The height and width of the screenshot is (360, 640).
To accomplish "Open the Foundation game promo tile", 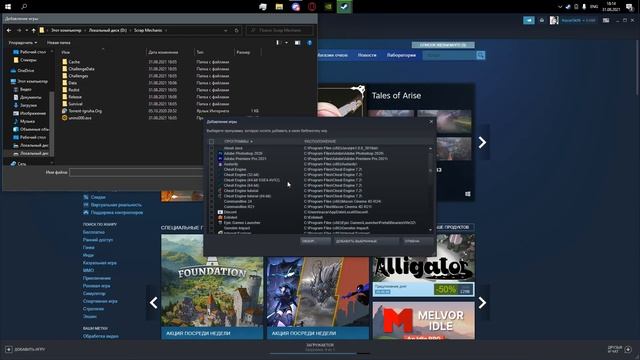I will (x=212, y=287).
